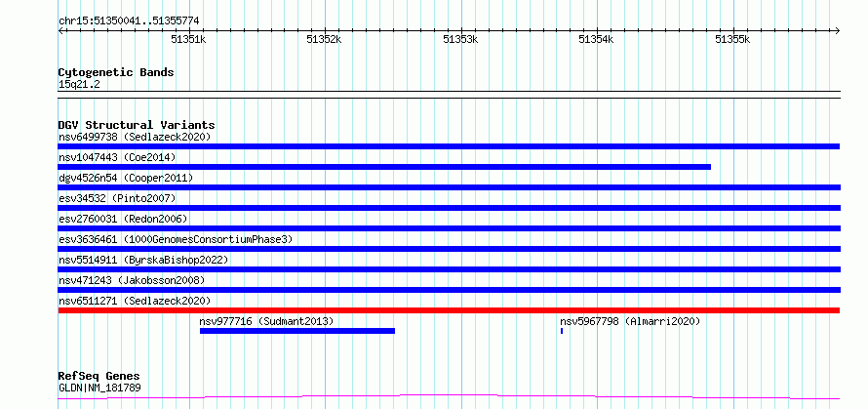This screenshot has width=868, height=409.
Task: Select the blue bar for esv2760031
Action: [x=449, y=228]
